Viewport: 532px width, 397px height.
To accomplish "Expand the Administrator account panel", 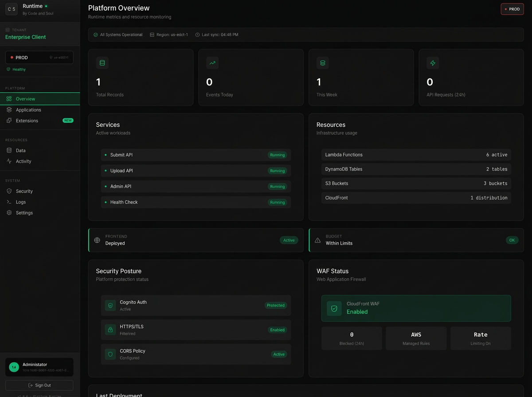I will click(x=39, y=367).
